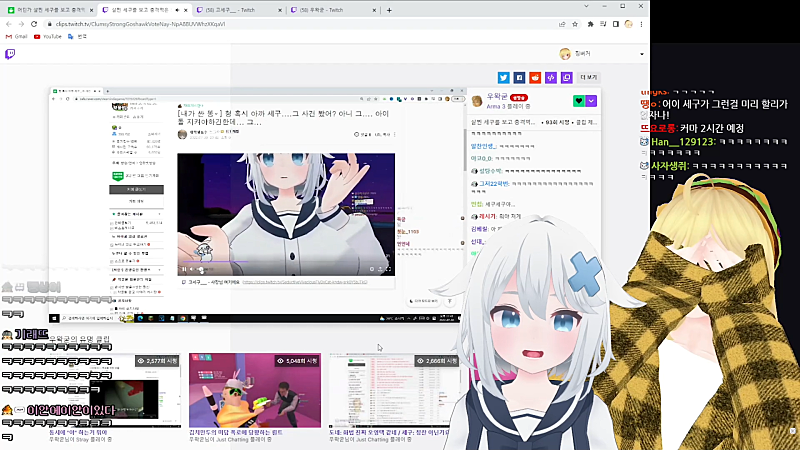Open the embed code share icon

551,77
